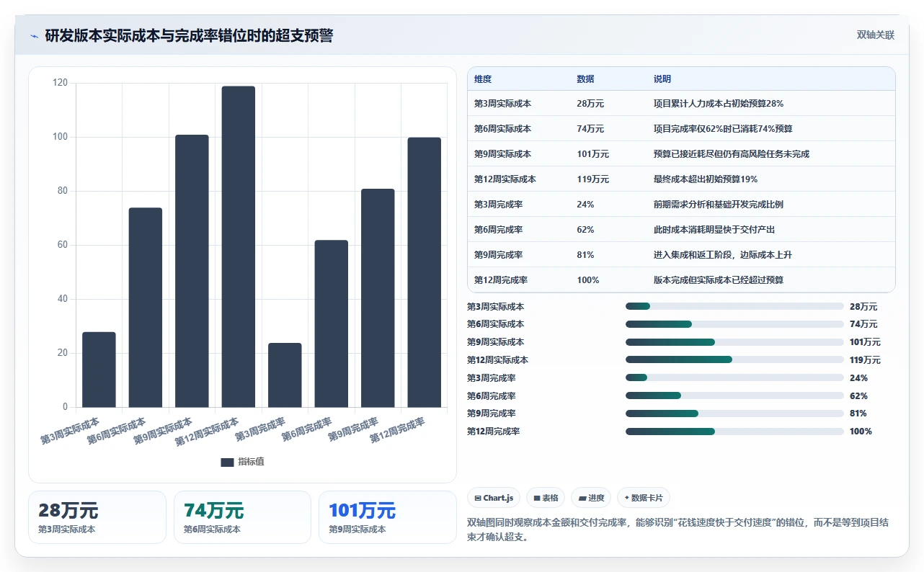
Task: Click the 74万元 data card
Action: click(x=242, y=517)
